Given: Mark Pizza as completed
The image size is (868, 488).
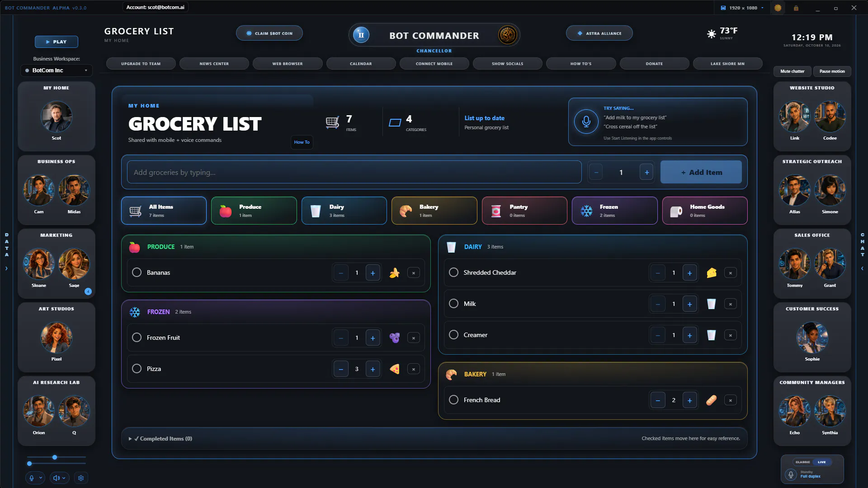Looking at the screenshot, I should pos(137,369).
